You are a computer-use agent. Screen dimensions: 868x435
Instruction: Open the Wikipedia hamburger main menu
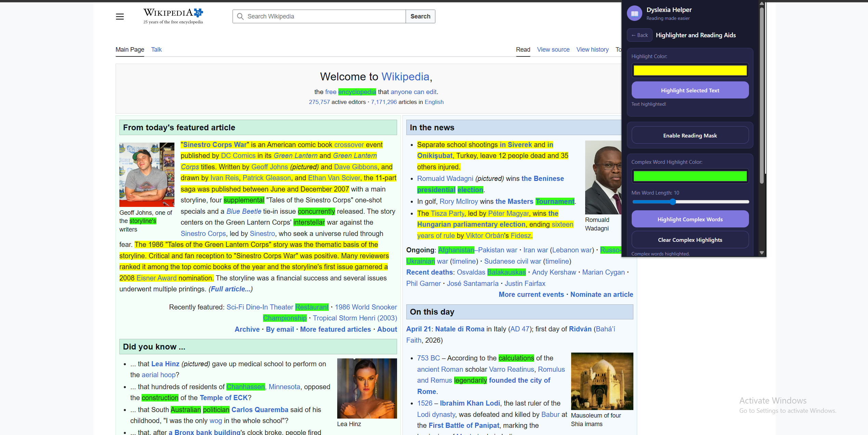pyautogui.click(x=120, y=16)
